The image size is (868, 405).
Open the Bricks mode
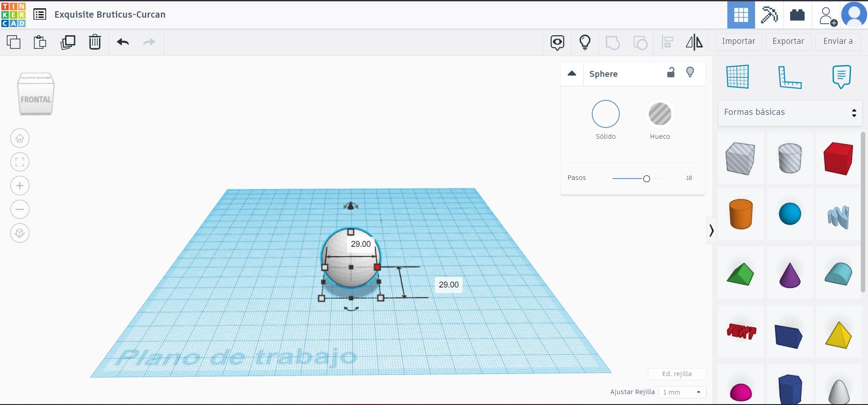(797, 15)
